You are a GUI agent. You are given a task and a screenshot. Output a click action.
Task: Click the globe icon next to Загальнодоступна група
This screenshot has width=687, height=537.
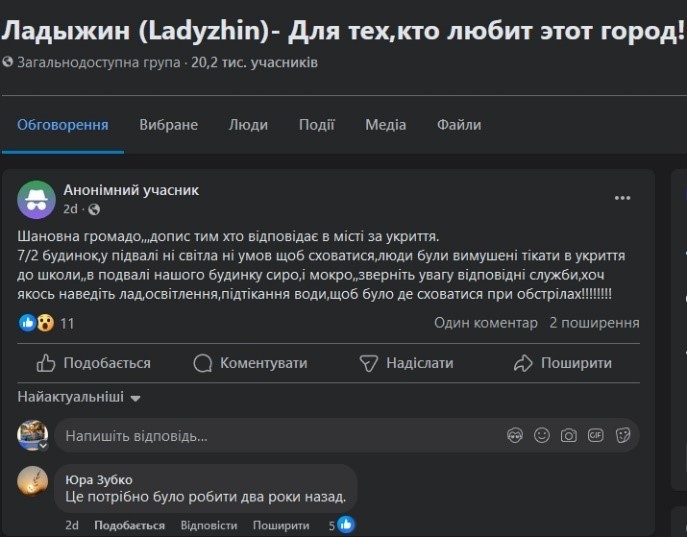[x=7, y=62]
